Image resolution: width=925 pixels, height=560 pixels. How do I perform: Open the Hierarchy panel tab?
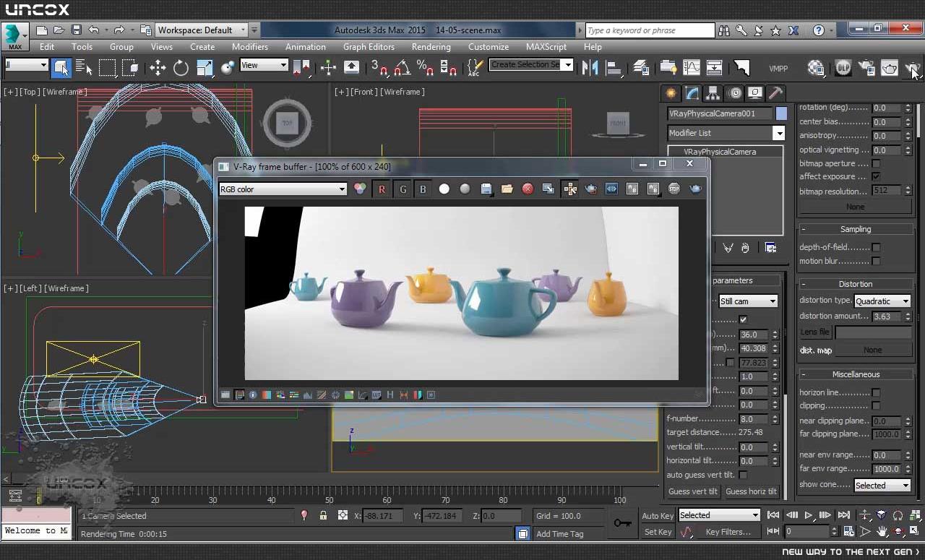[x=713, y=93]
